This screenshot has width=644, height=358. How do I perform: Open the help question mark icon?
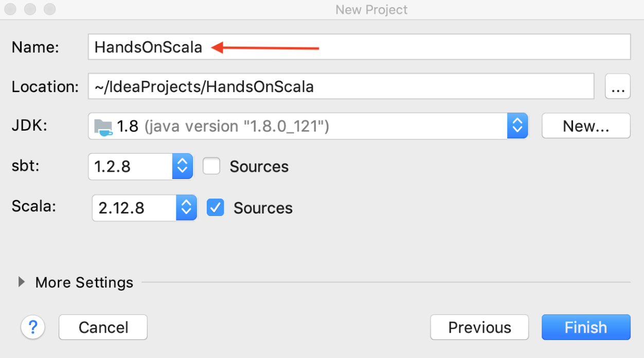pos(33,327)
